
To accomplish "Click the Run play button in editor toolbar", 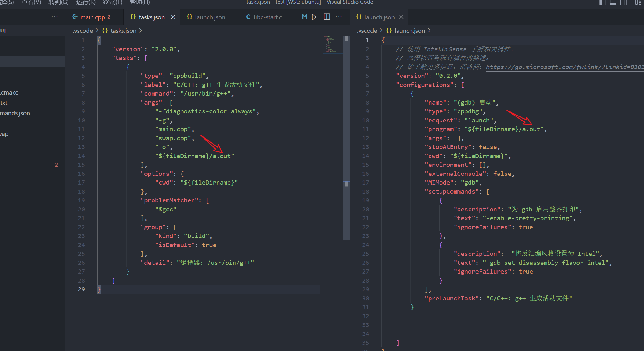I will tap(314, 17).
